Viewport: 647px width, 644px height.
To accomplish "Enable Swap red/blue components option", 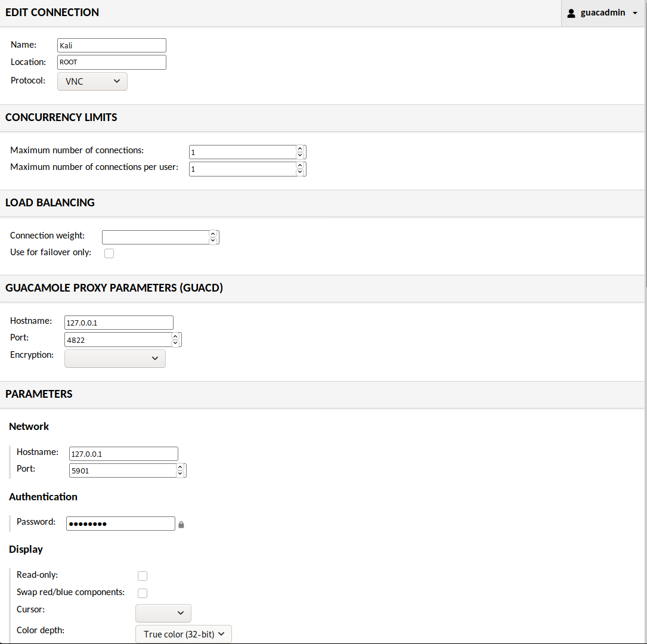I will point(143,593).
